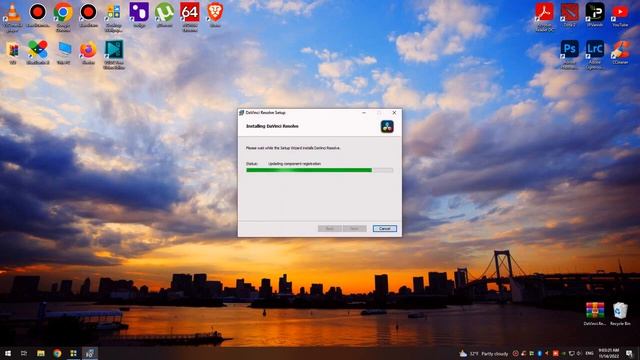Open the This PC desktop icon
The width and height of the screenshot is (640, 360).
coord(64,53)
